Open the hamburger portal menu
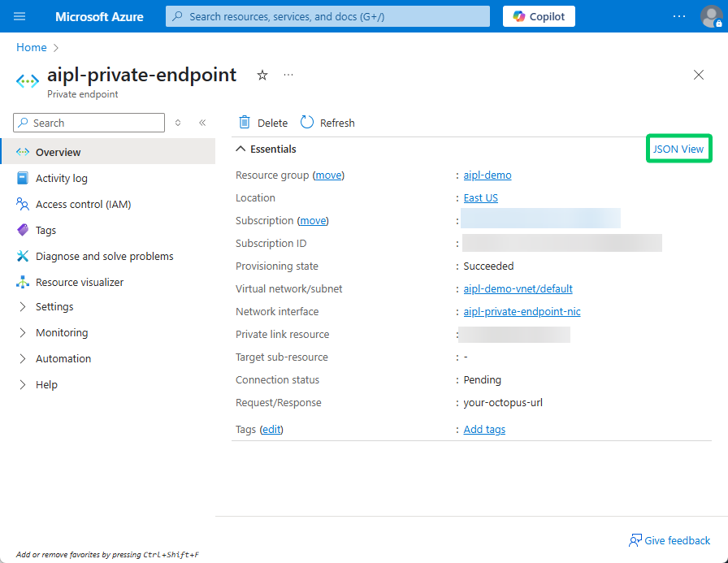Screen dimensions: 728x563 click(x=19, y=17)
